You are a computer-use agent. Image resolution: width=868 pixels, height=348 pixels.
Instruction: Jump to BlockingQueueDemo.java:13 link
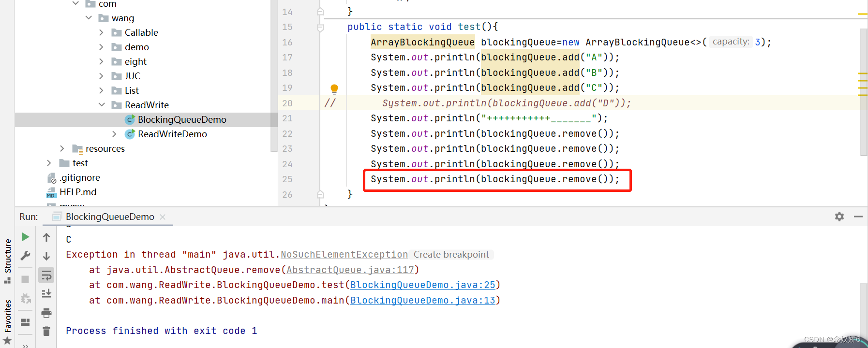423,301
